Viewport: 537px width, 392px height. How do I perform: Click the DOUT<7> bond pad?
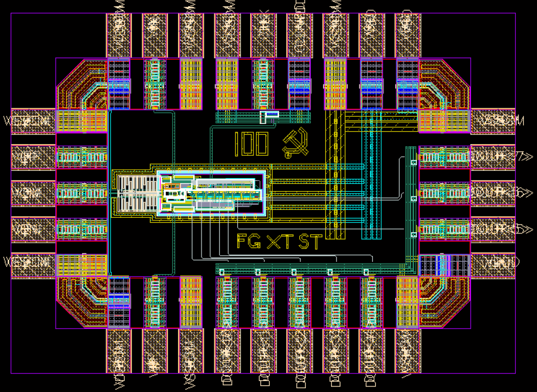[x=493, y=157]
